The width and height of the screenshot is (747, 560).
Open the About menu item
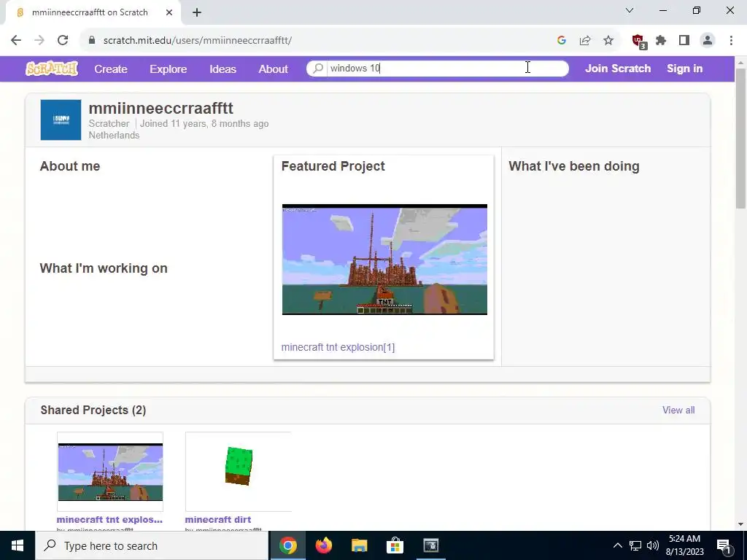[x=274, y=69]
